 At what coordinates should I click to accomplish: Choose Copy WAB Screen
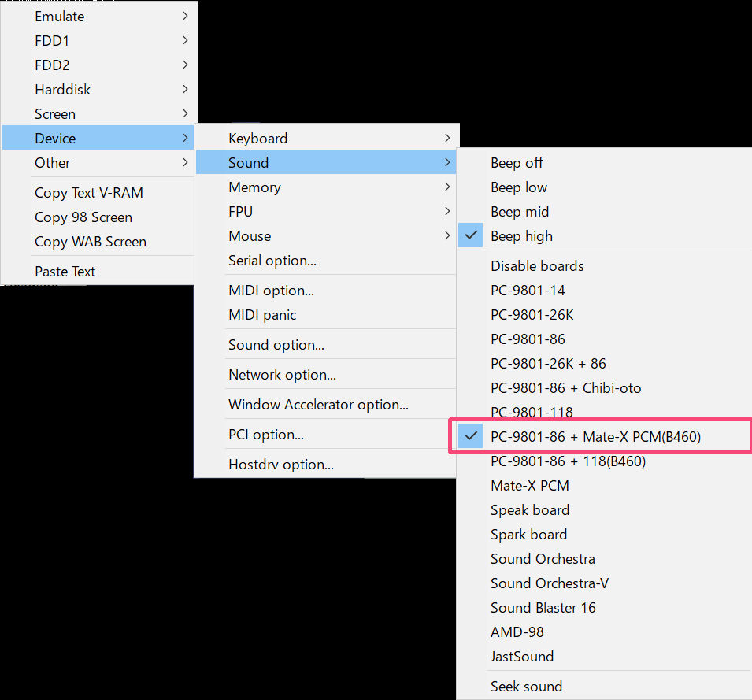coord(98,242)
